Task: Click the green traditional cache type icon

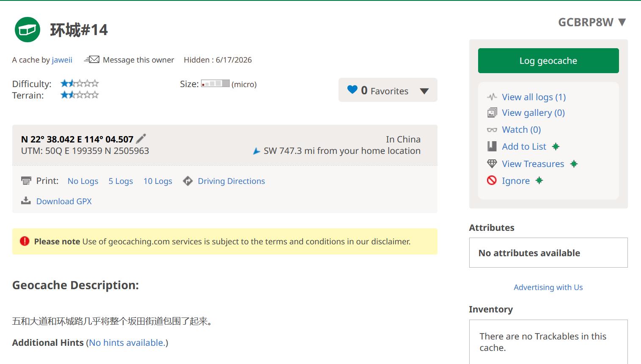Action: pyautogui.click(x=28, y=30)
